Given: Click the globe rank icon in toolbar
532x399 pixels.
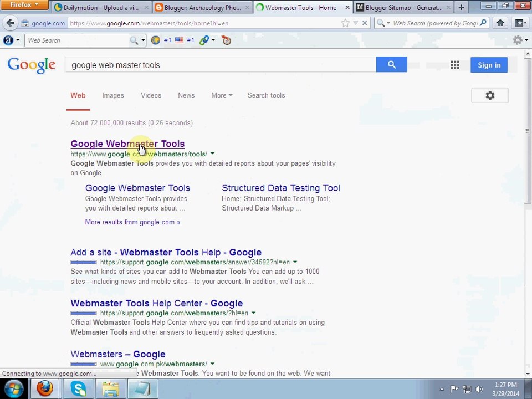Looking at the screenshot, I should click(155, 40).
